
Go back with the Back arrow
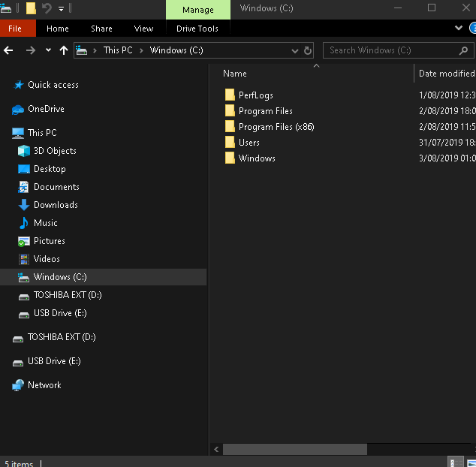(x=8, y=50)
